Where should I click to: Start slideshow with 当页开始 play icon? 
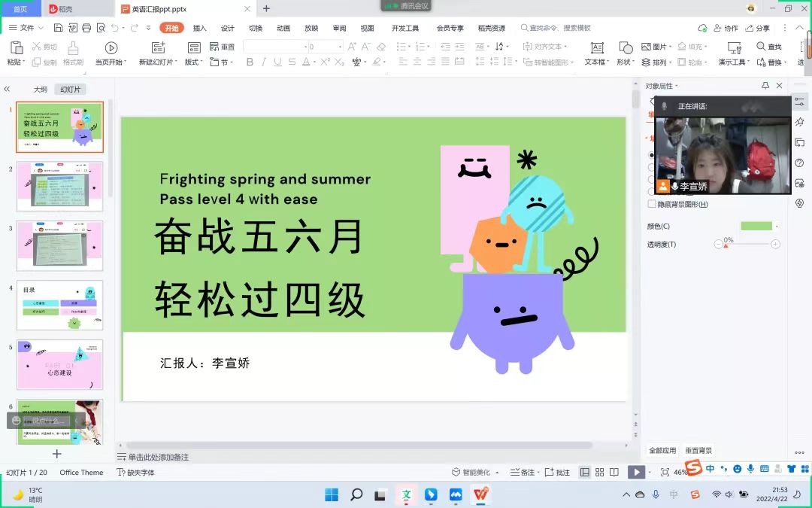point(111,47)
